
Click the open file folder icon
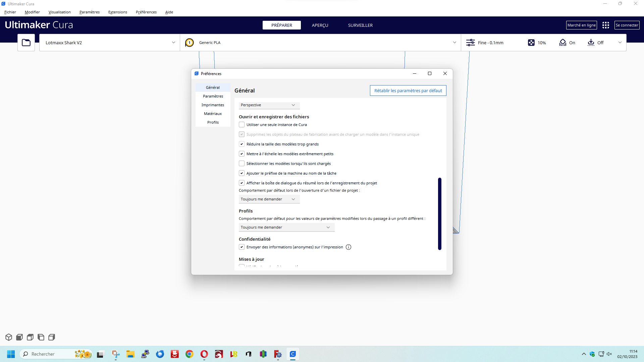pyautogui.click(x=26, y=43)
